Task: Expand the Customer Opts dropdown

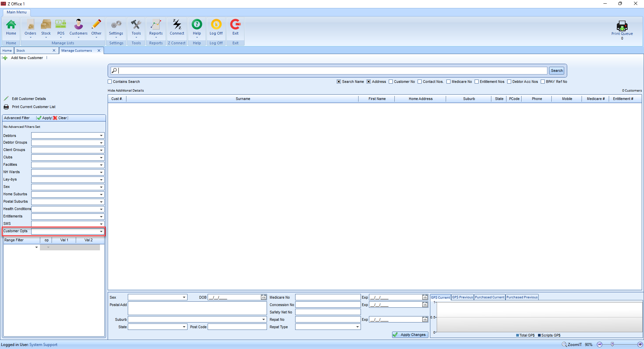Action: pyautogui.click(x=101, y=232)
